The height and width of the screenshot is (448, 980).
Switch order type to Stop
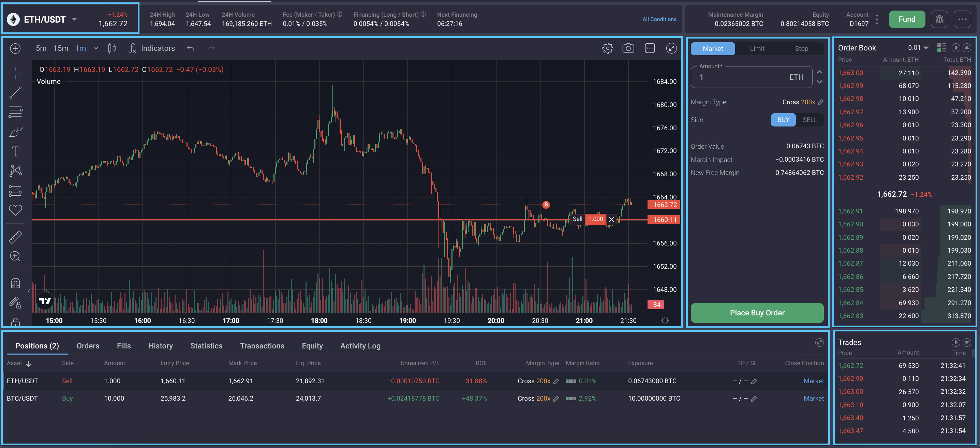(x=801, y=49)
